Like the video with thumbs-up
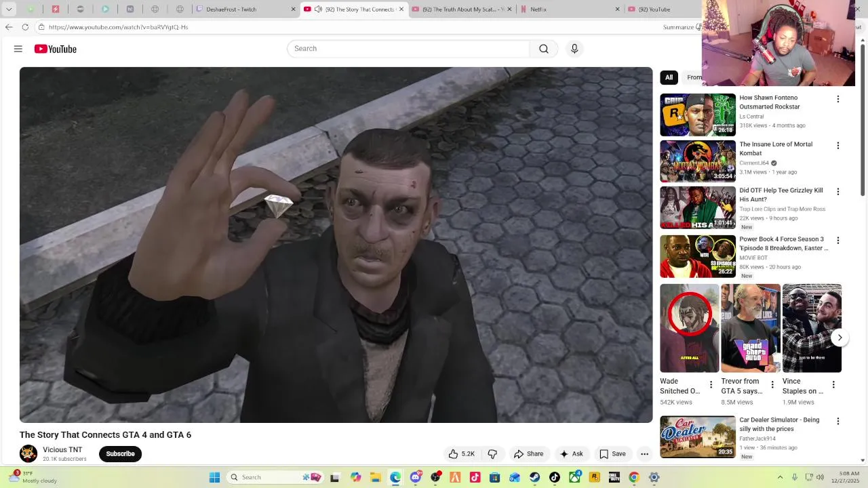The height and width of the screenshot is (488, 868). (461, 454)
